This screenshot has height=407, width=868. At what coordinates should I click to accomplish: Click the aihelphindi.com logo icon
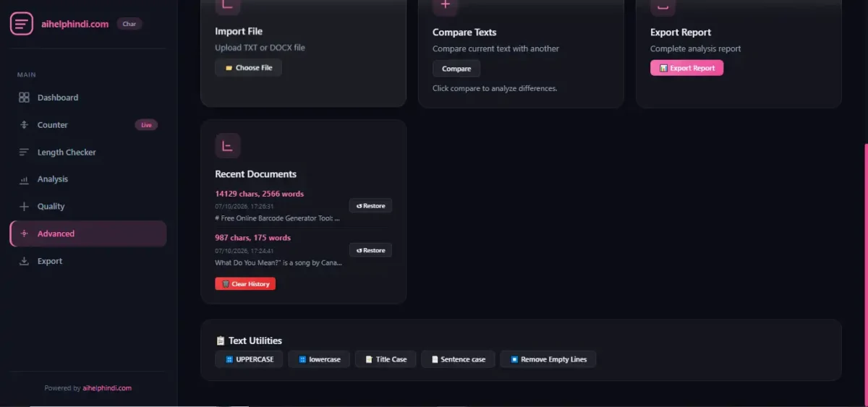pyautogui.click(x=22, y=24)
